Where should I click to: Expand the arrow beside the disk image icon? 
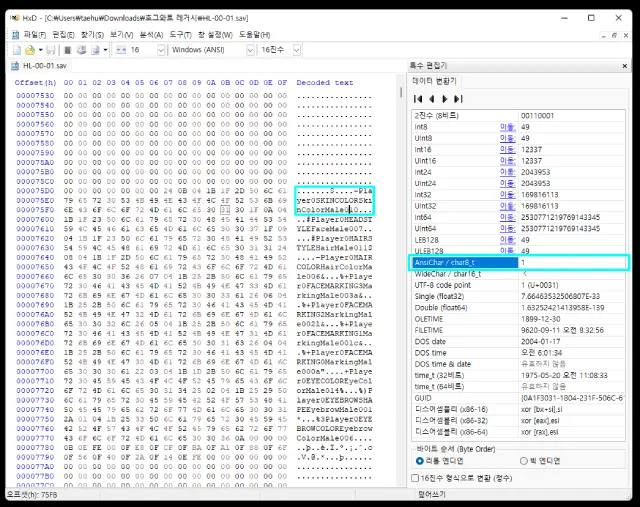[x=105, y=50]
